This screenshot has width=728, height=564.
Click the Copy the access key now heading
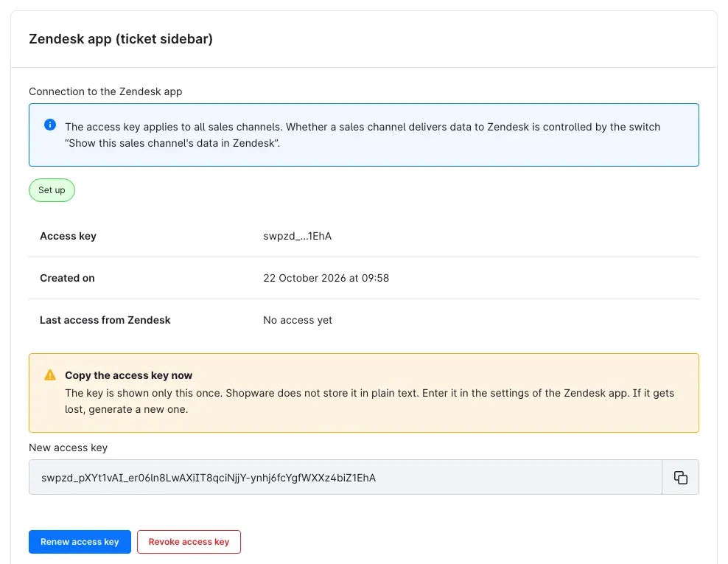pos(129,375)
